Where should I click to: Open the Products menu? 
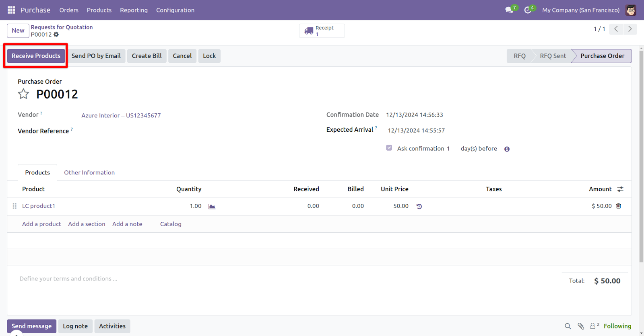click(99, 10)
